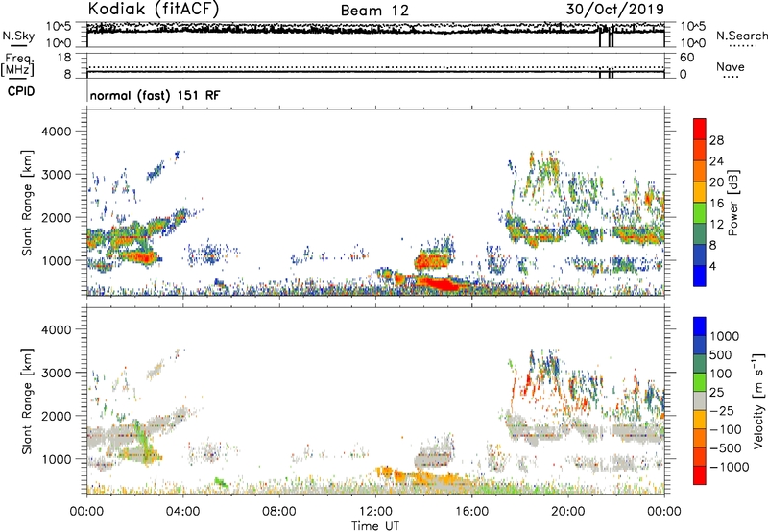Click the '24' label on Power color bar

pyautogui.click(x=716, y=161)
